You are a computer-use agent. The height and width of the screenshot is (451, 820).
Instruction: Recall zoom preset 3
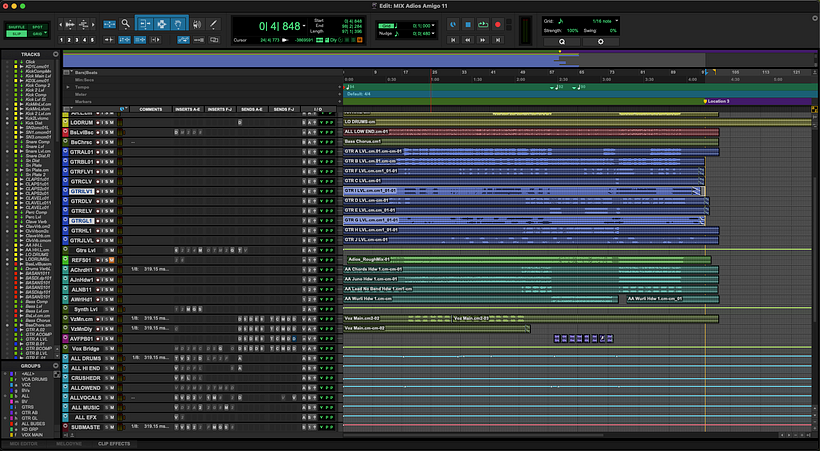coord(77,39)
